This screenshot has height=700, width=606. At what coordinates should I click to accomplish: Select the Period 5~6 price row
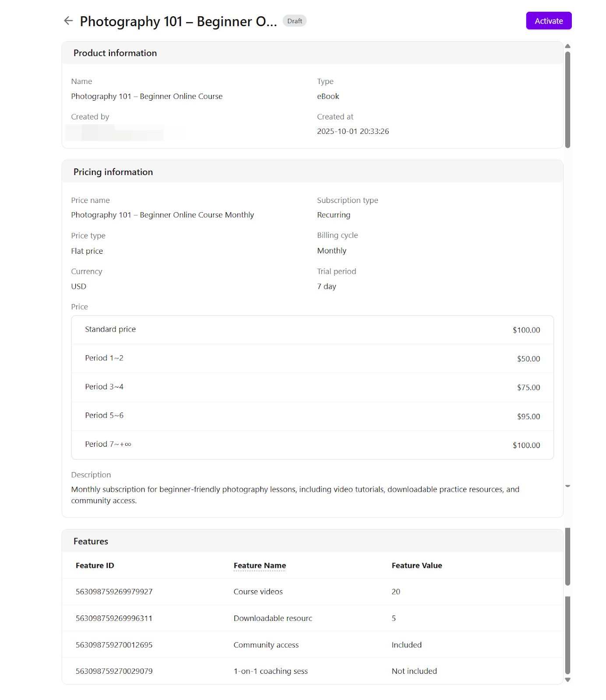(312, 416)
